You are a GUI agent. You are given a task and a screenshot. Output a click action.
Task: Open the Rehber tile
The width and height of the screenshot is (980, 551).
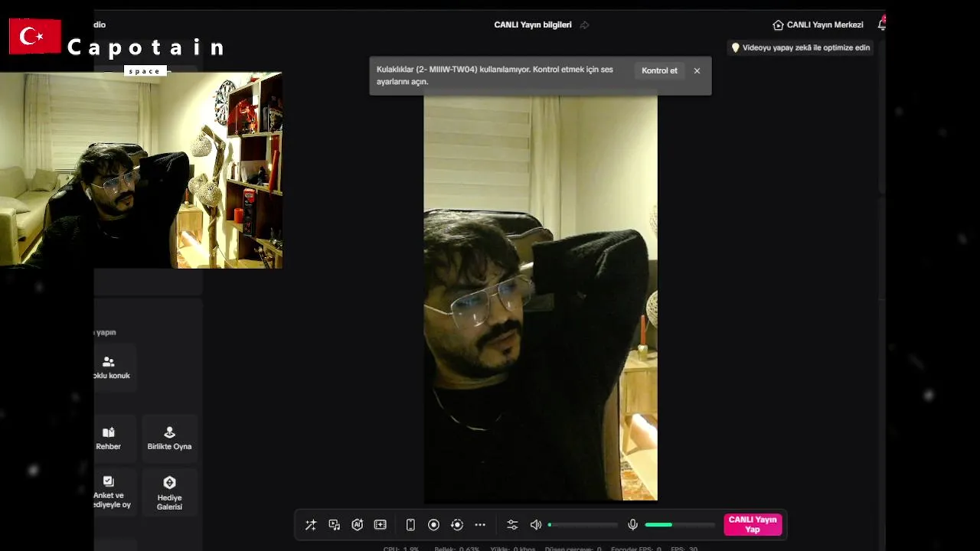coord(115,439)
